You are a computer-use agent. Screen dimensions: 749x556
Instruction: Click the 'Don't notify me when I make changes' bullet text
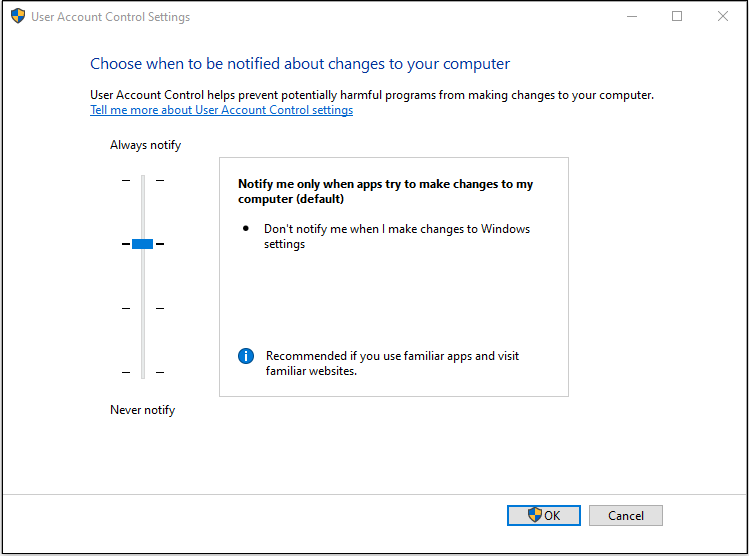(x=397, y=236)
